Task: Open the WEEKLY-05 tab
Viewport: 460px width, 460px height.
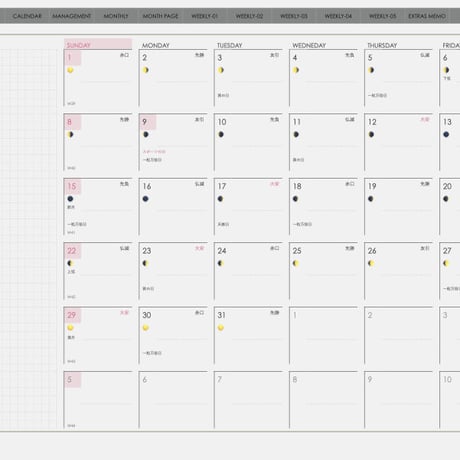Action: [383, 16]
